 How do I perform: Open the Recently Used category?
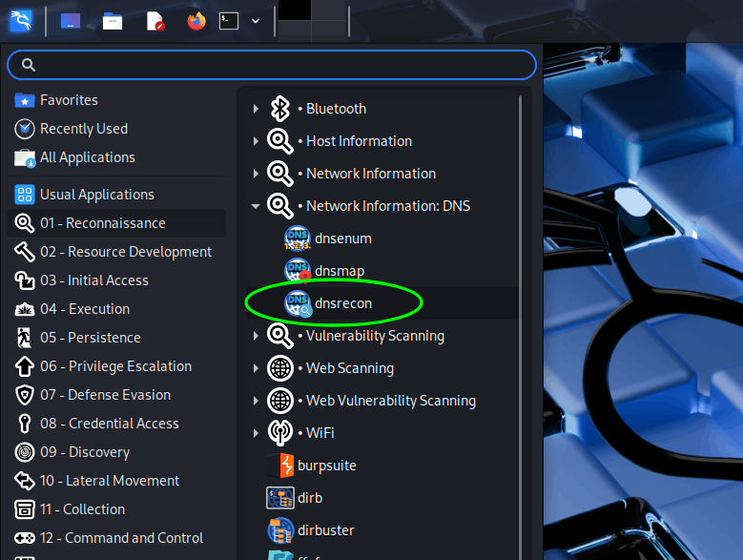coord(116,129)
